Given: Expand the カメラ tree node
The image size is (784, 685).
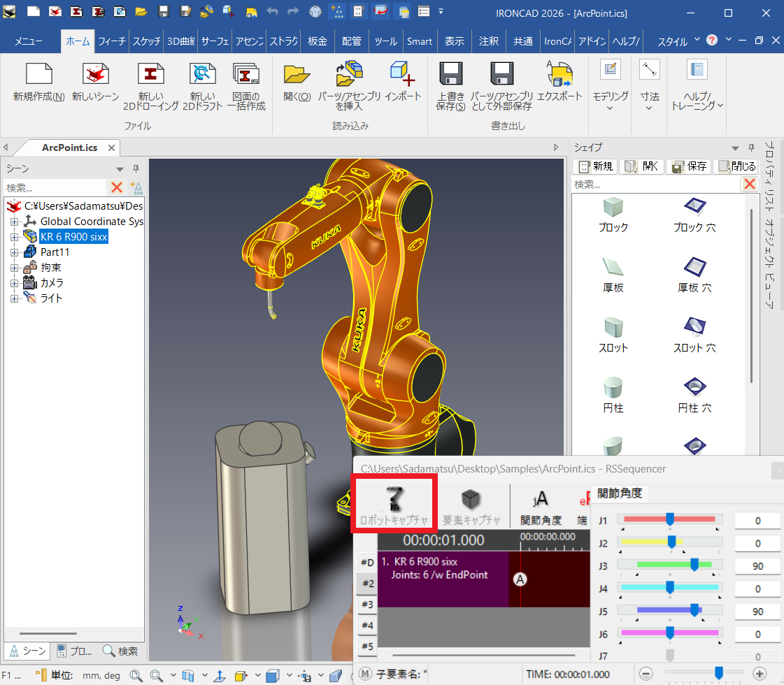Looking at the screenshot, I should pos(14,283).
